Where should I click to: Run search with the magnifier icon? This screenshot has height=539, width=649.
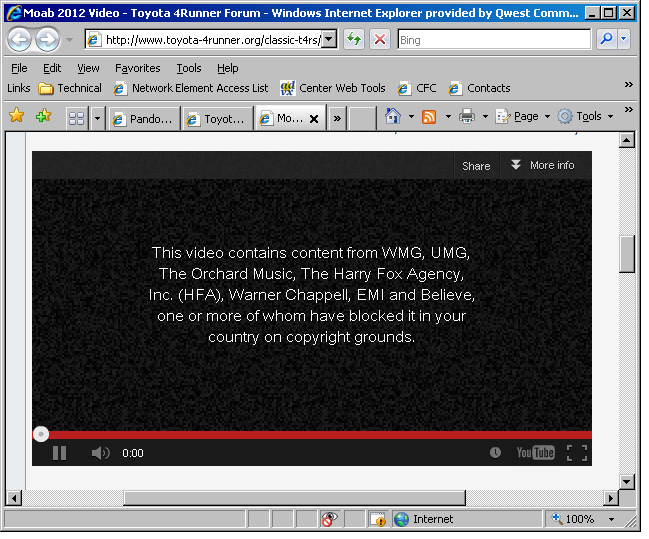(x=607, y=39)
